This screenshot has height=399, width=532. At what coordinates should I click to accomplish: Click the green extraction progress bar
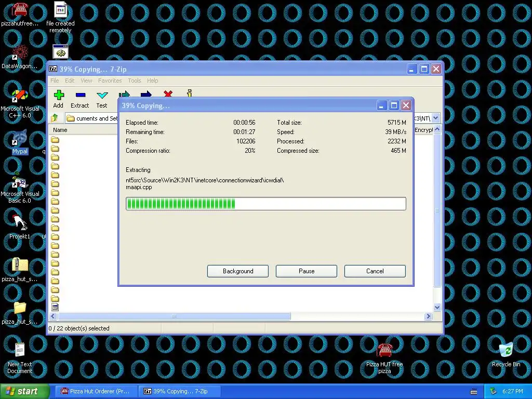click(265, 204)
